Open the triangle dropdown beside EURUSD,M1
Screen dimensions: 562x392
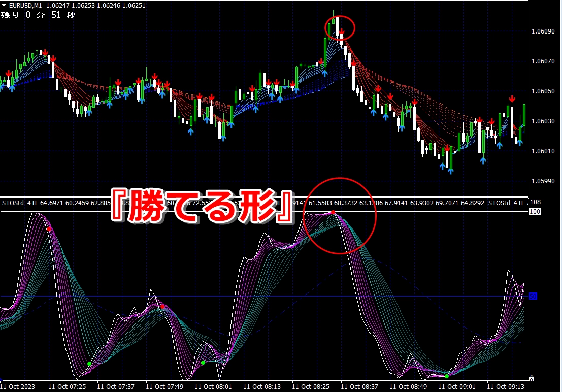[x=4, y=6]
